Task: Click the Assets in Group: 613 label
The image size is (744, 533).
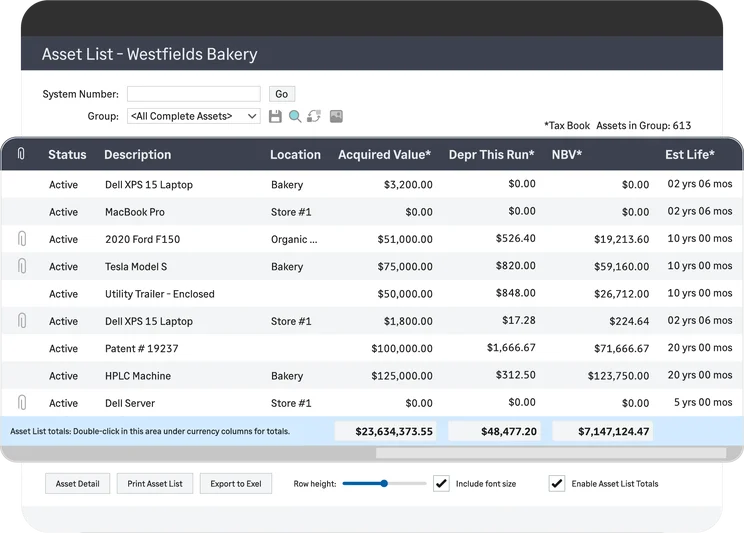Action: point(643,125)
